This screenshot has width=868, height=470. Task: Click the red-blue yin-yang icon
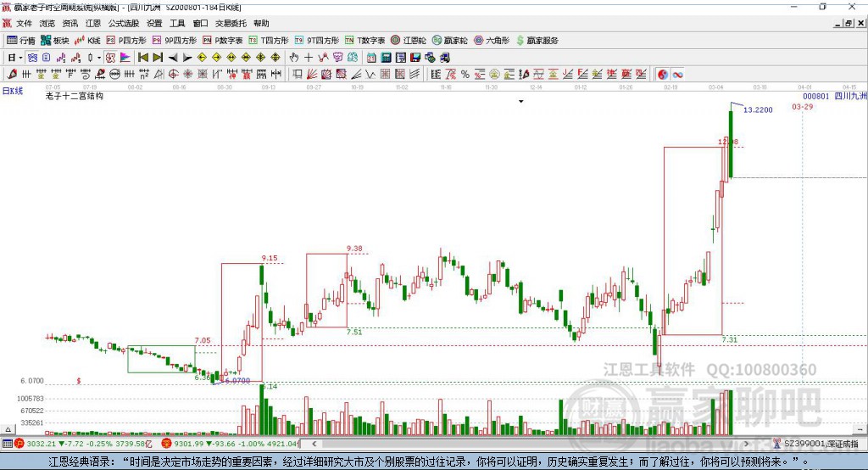point(663,75)
